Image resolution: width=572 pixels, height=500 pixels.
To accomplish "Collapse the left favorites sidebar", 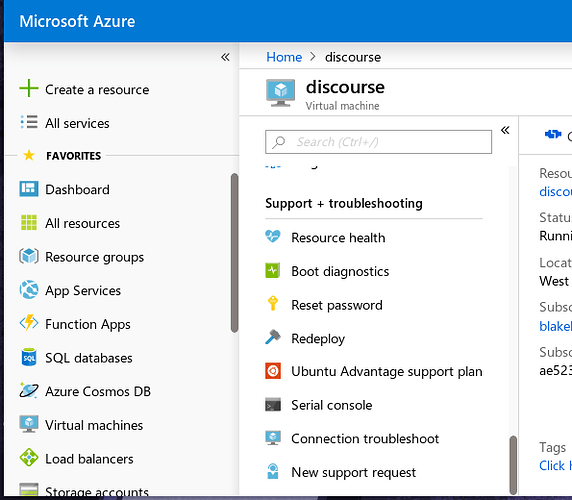I will (x=225, y=57).
